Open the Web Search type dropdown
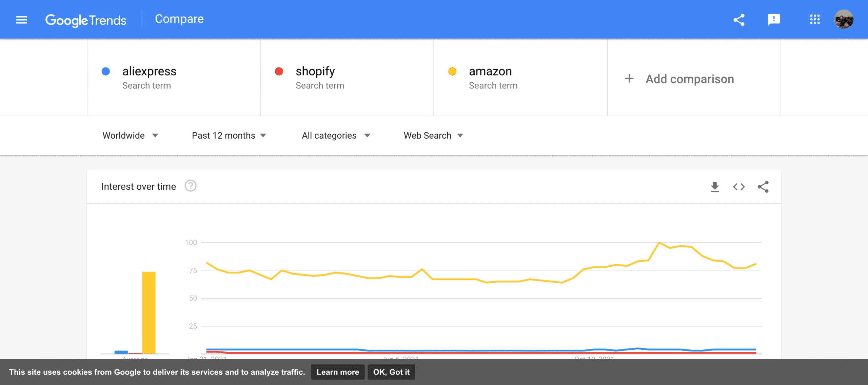The height and width of the screenshot is (385, 868). (x=433, y=136)
